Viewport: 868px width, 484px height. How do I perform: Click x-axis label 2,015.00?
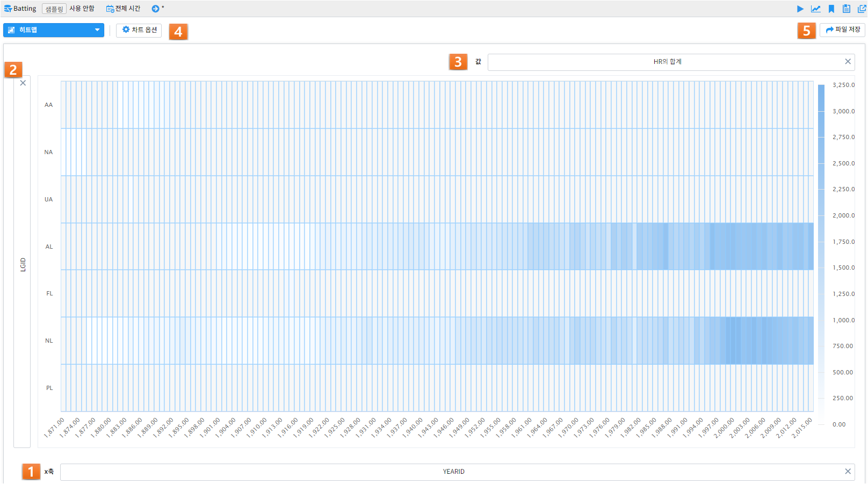pyautogui.click(x=802, y=428)
